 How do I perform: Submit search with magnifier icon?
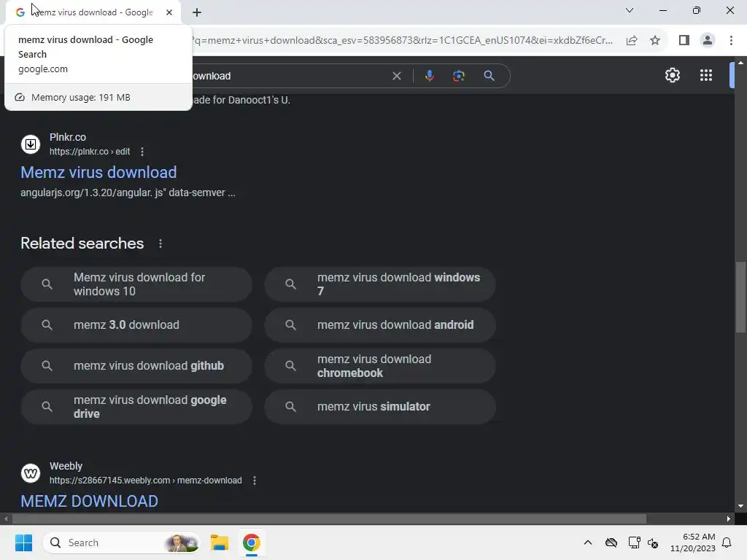coord(489,76)
